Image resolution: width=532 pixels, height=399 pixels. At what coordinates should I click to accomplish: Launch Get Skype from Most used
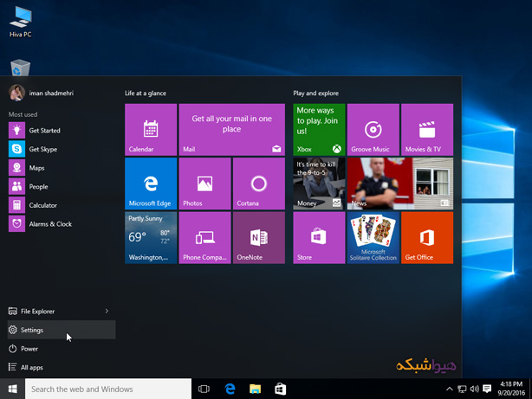[x=62, y=149]
